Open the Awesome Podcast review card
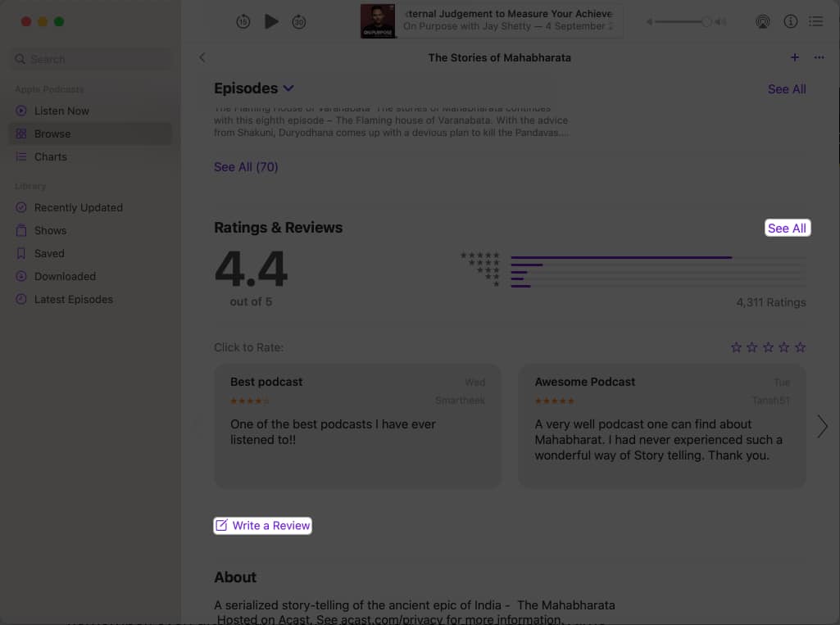Screen dimensions: 840x625 [662, 426]
